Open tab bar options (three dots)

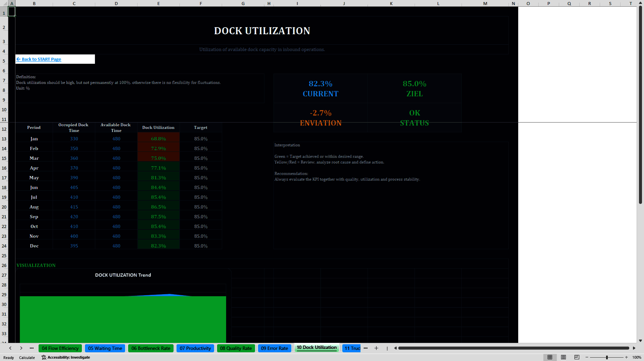[387, 348]
